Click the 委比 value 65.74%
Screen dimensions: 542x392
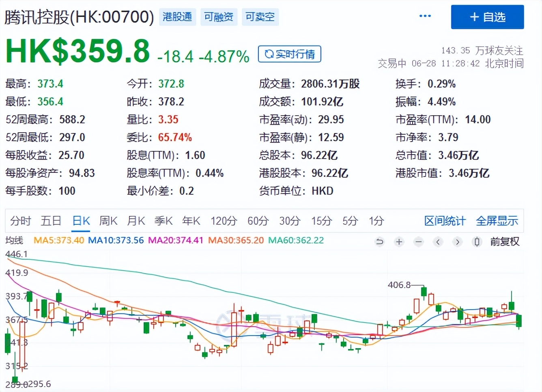(x=175, y=137)
